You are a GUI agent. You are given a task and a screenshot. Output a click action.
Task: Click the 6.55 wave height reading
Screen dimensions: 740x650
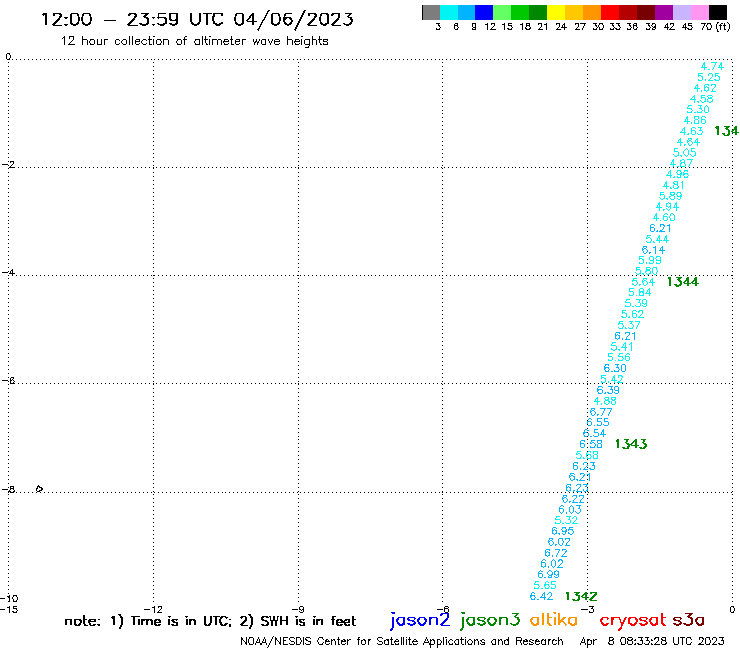click(598, 422)
